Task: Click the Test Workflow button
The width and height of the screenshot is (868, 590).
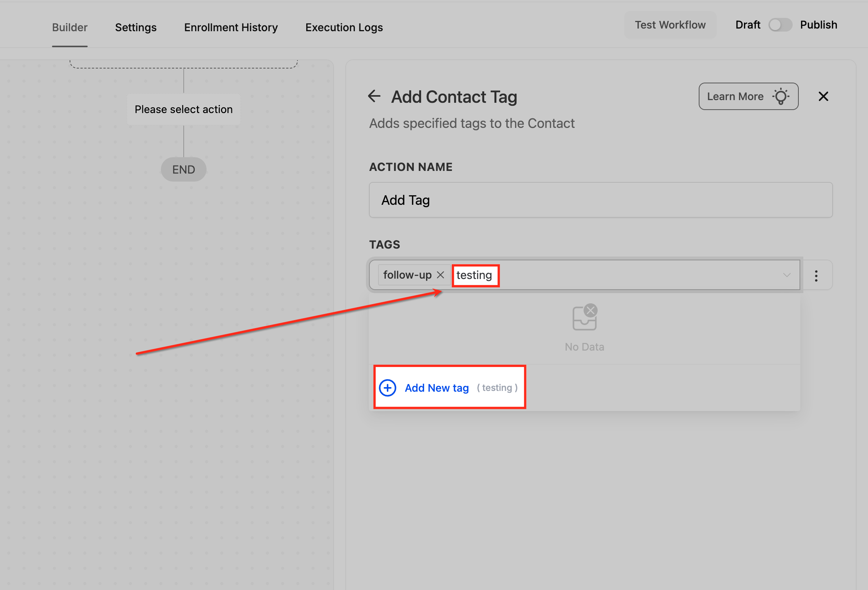Action: pyautogui.click(x=670, y=25)
